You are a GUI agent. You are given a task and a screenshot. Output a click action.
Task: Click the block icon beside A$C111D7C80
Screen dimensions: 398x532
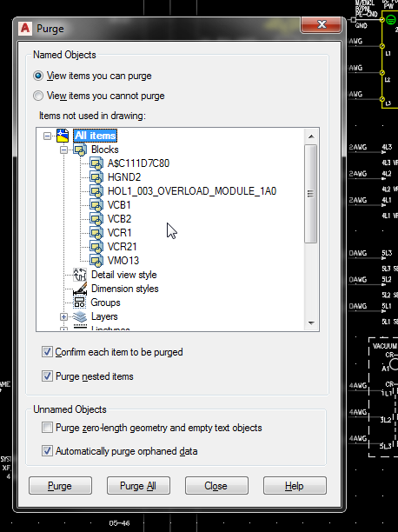[x=96, y=163]
